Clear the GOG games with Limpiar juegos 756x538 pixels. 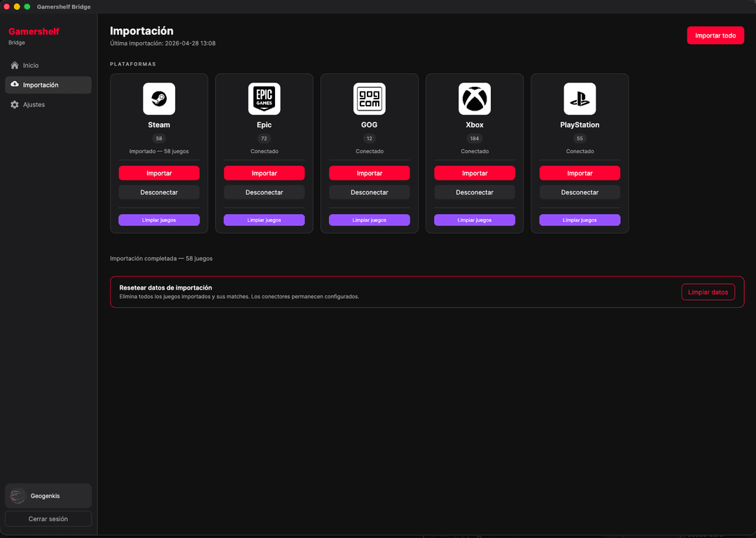tap(370, 220)
